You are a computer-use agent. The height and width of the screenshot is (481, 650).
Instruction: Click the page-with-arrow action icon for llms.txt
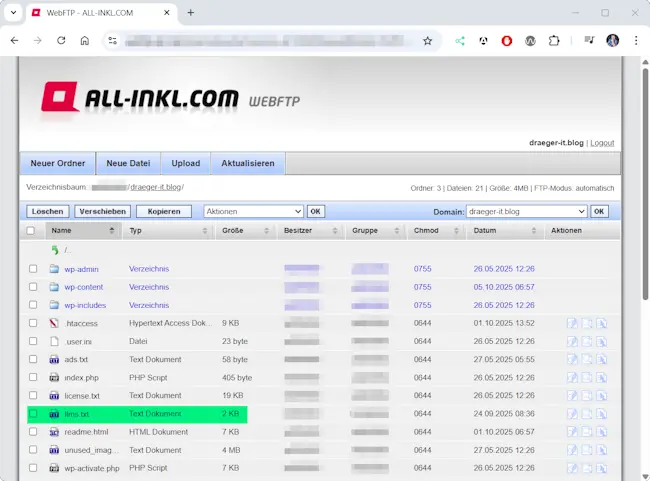[x=601, y=413]
